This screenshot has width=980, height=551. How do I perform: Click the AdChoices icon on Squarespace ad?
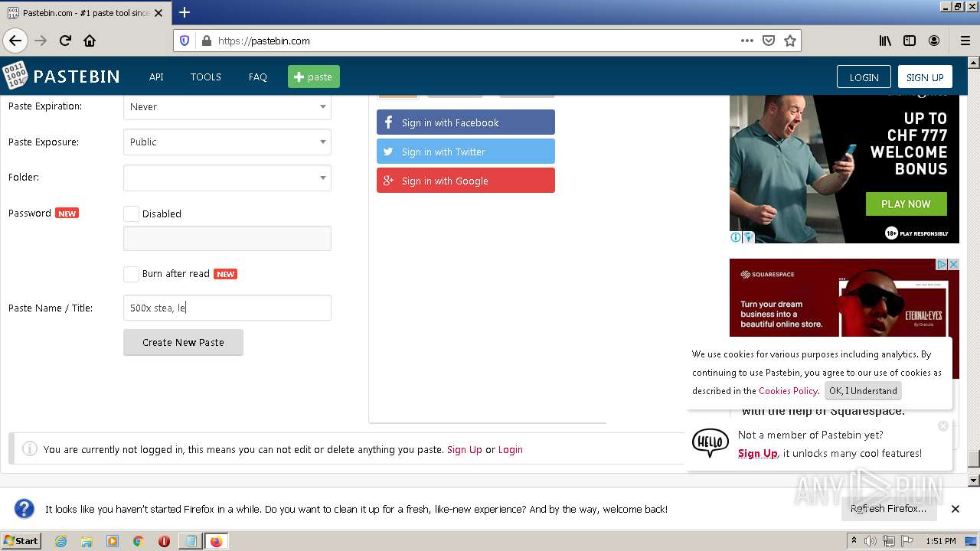pyautogui.click(x=942, y=264)
